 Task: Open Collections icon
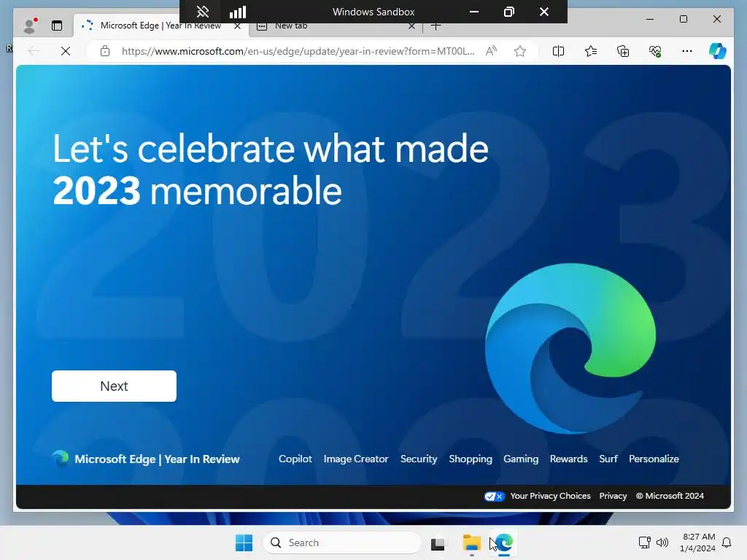623,51
